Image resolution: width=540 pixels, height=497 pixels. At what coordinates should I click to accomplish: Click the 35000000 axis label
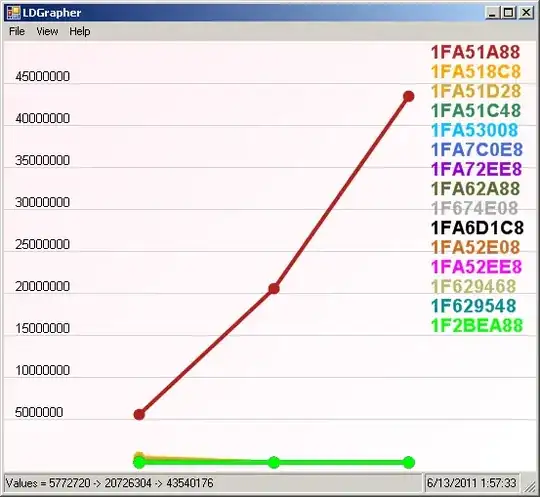pos(42,160)
